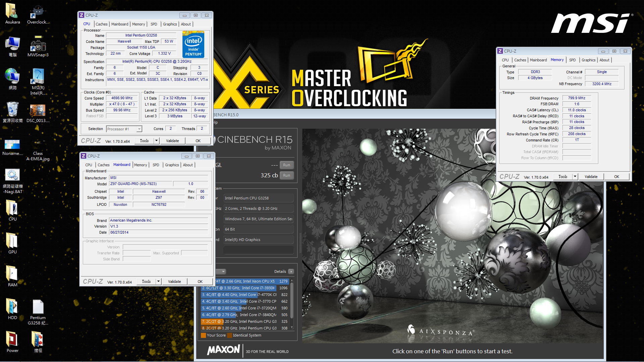
Task: Click the Core Speed 4698.90 MHz field
Action: pos(122,98)
